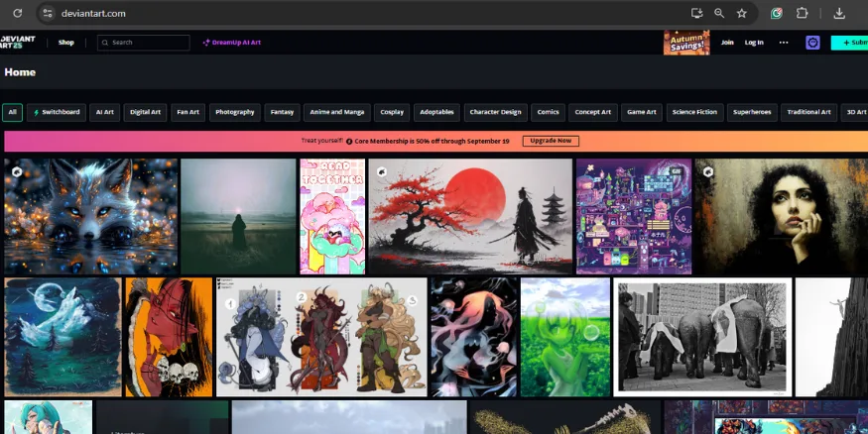Viewport: 868px width, 434px height.
Task: Select the Science Fiction category
Action: tap(694, 112)
